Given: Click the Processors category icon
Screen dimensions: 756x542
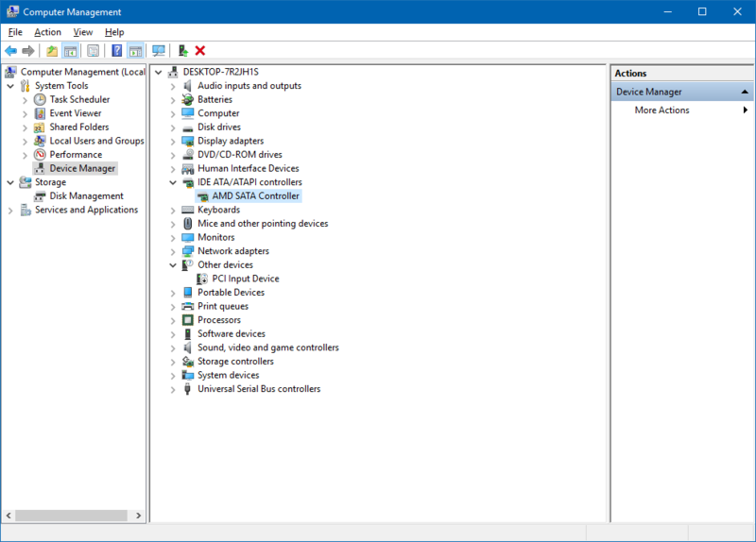Looking at the screenshot, I should pyautogui.click(x=187, y=320).
